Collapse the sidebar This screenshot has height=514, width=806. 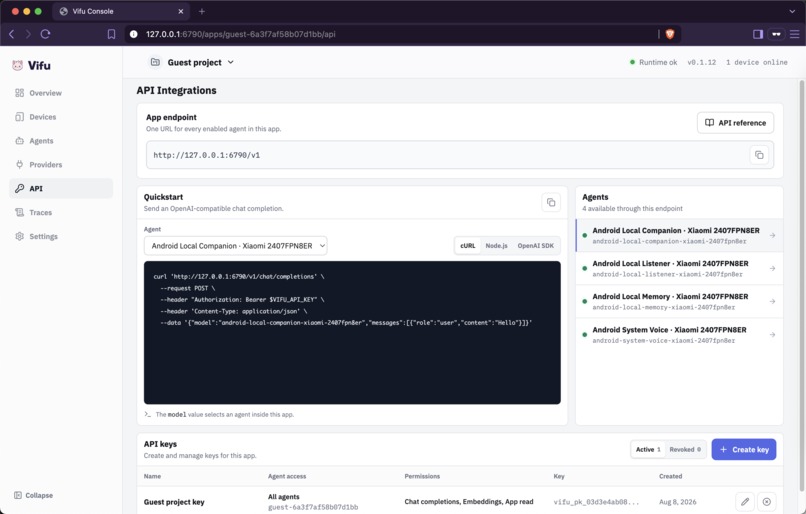[x=33, y=495]
